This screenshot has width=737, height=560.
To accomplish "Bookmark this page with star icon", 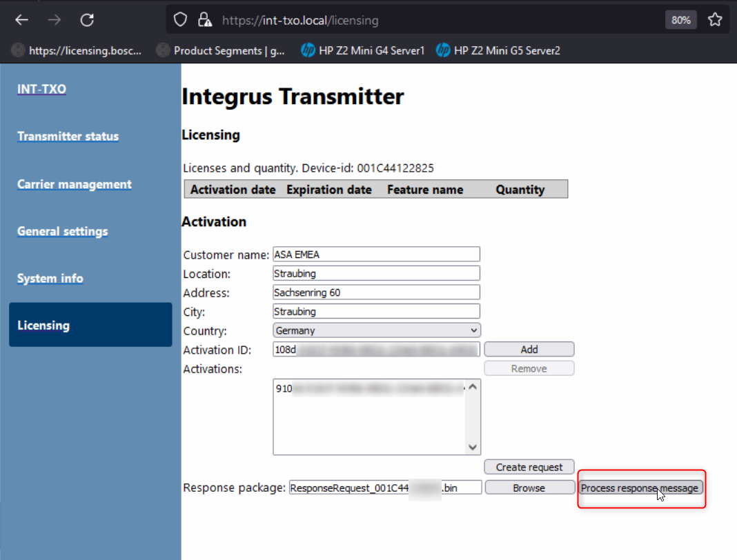I will coord(715,20).
